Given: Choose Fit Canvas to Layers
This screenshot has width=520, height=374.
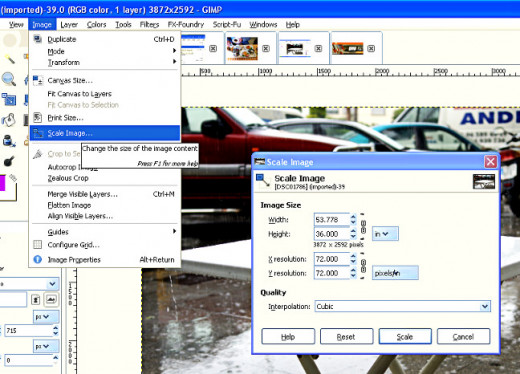Looking at the screenshot, I should (105, 94).
